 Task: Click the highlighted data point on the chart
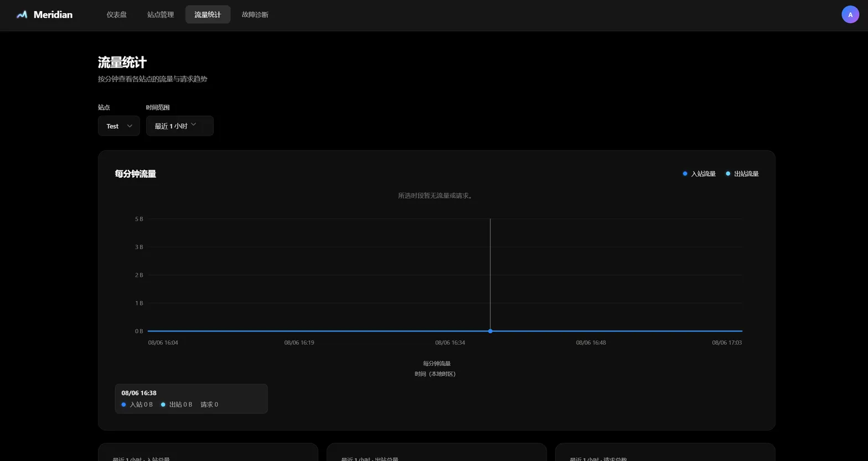490,331
